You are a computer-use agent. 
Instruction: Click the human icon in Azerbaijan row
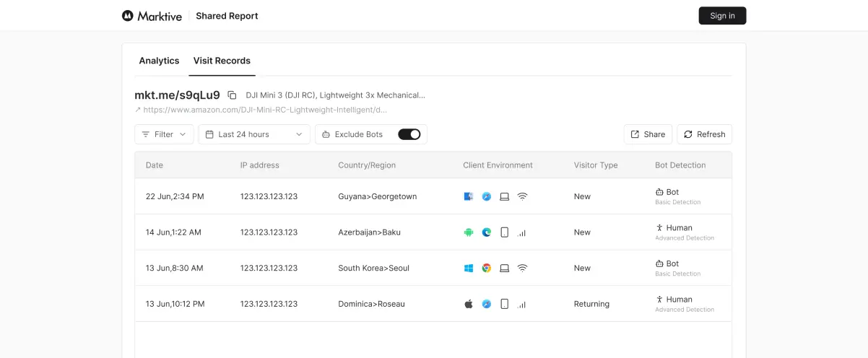[x=659, y=227]
